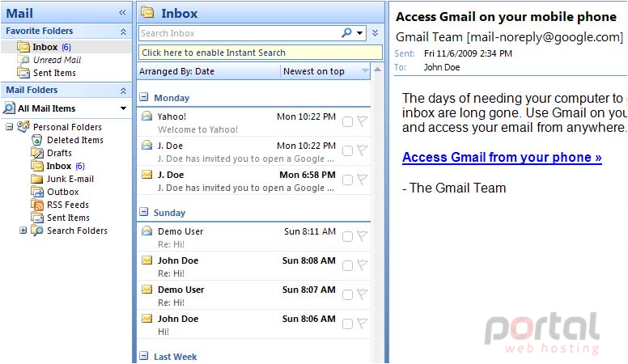Open the Deleted Items folder
This screenshot has width=628, height=364.
(x=75, y=140)
